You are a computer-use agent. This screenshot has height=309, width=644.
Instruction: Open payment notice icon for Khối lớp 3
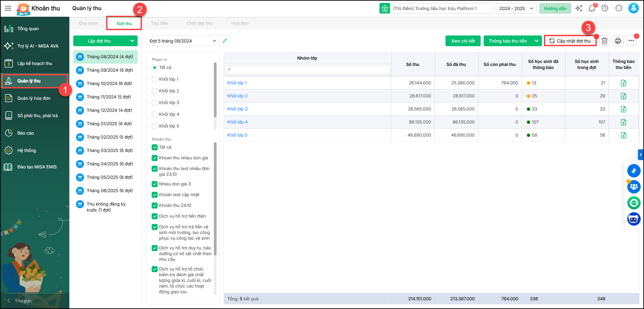coord(624,109)
